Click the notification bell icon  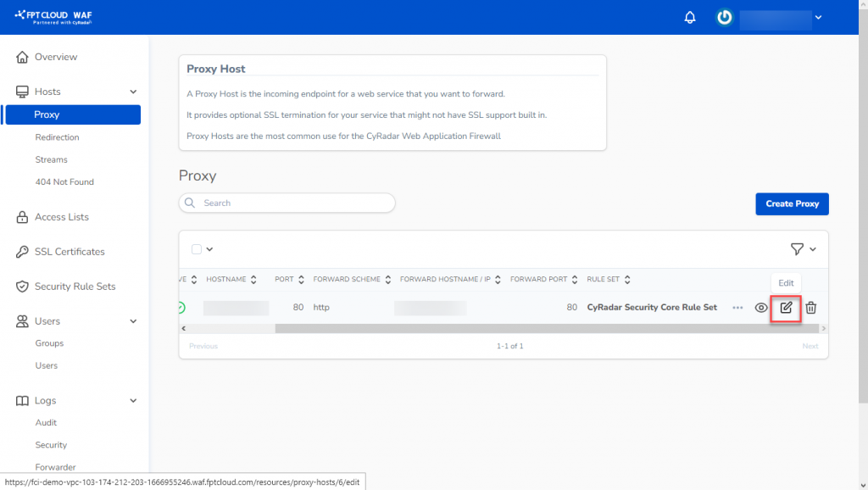689,17
